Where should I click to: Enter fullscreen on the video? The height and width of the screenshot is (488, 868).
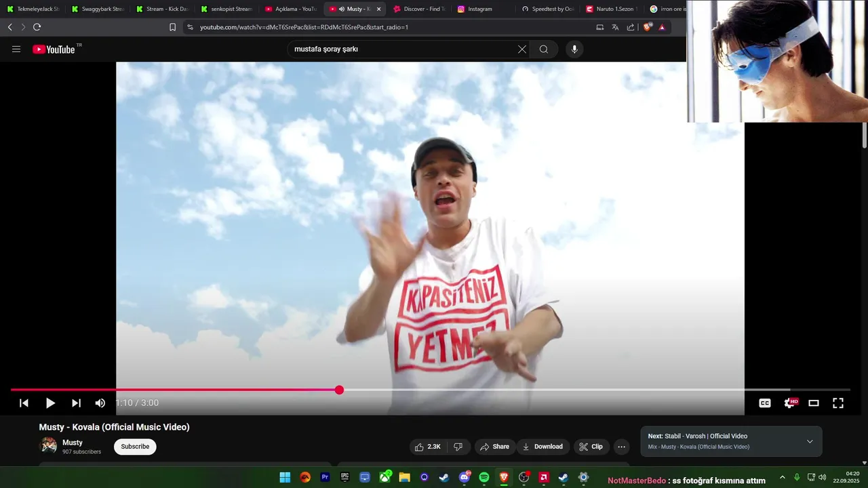tap(838, 403)
